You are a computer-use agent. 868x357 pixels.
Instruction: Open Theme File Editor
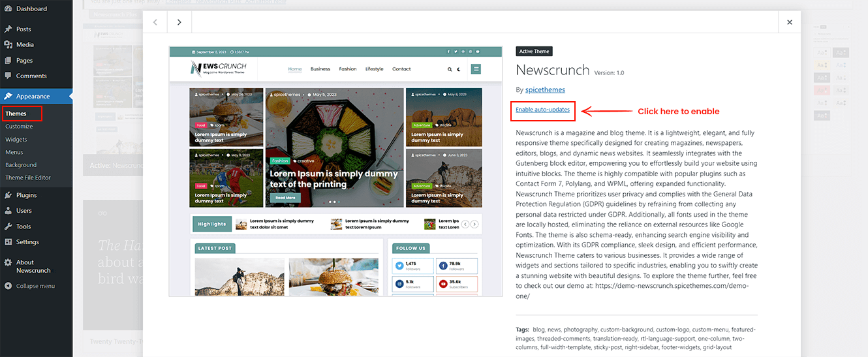28,178
